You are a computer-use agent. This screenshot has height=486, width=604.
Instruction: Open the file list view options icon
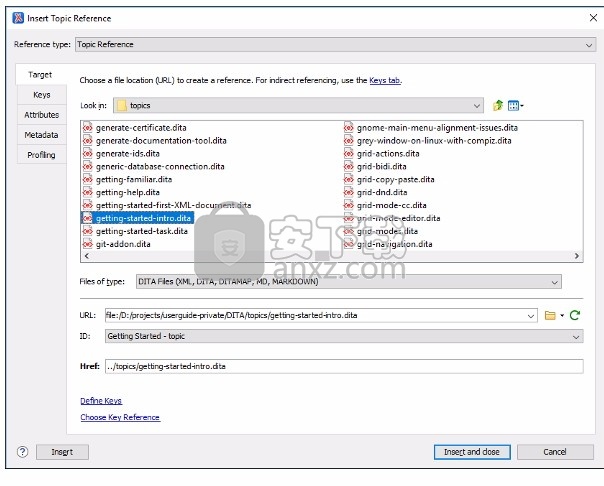point(515,105)
